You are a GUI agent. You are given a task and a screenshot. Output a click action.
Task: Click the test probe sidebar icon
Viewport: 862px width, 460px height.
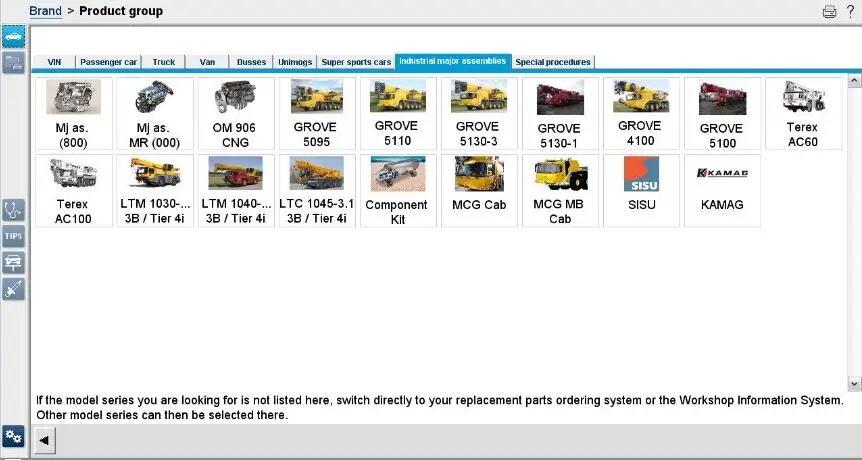click(x=13, y=289)
